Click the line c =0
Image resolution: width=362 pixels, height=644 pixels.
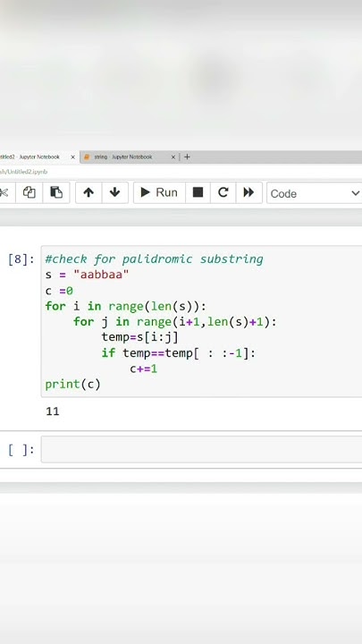(59, 291)
